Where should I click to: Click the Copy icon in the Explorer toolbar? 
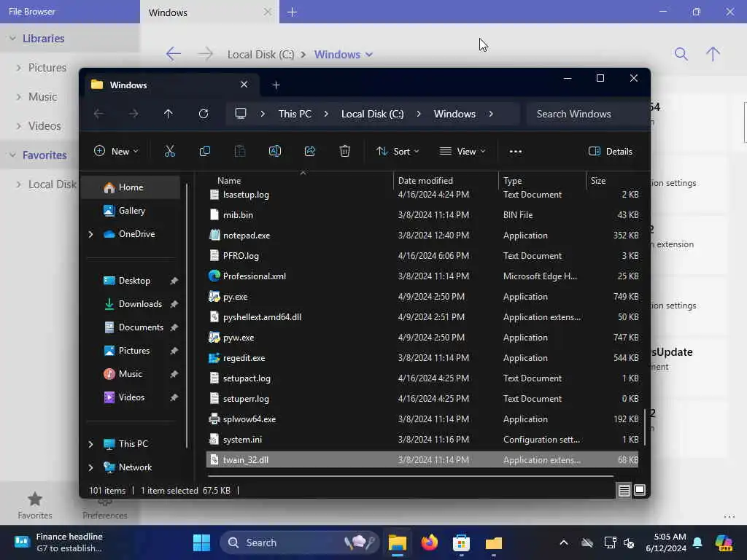click(205, 152)
